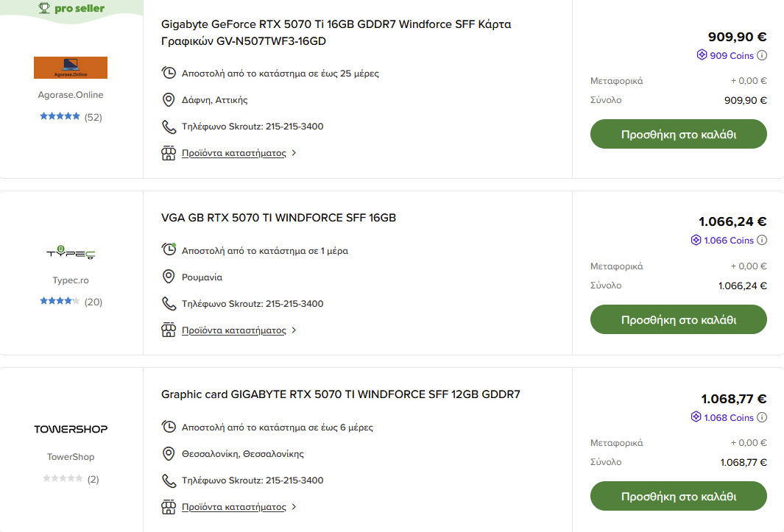Click the 1.066,24 € headline price
The width and height of the screenshot is (784, 532).
click(732, 221)
